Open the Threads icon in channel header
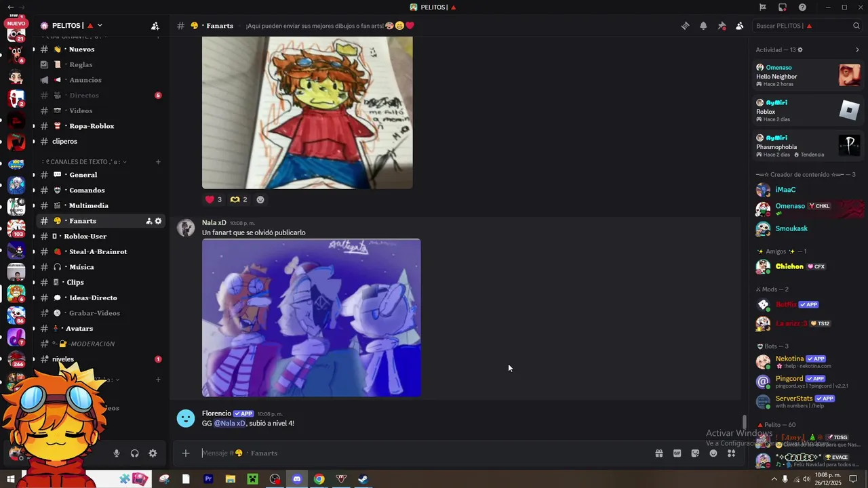 click(x=686, y=26)
